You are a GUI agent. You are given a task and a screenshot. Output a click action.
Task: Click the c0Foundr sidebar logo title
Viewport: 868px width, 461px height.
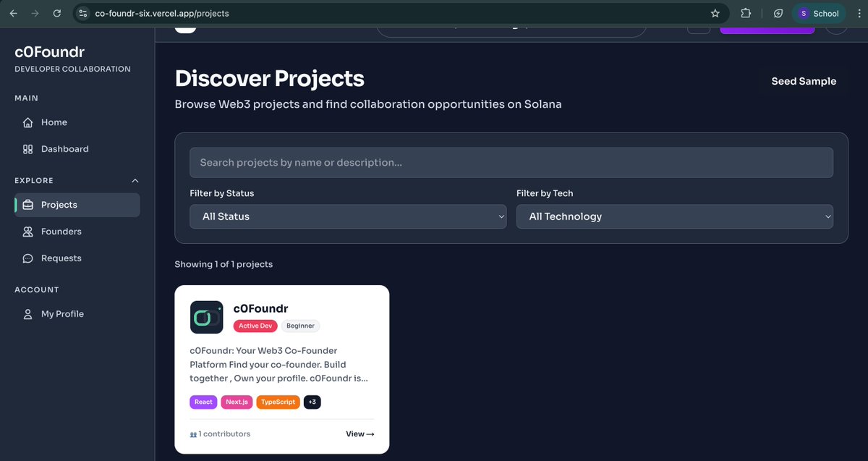(x=49, y=52)
